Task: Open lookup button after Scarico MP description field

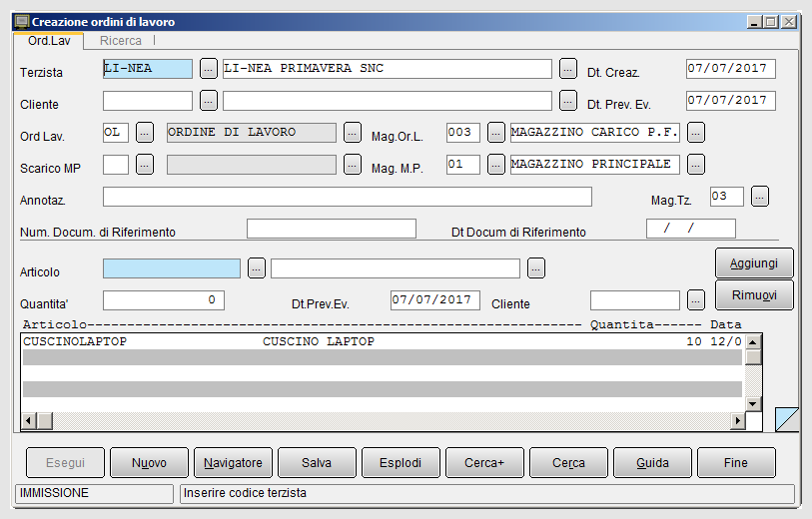Action: 353,165
